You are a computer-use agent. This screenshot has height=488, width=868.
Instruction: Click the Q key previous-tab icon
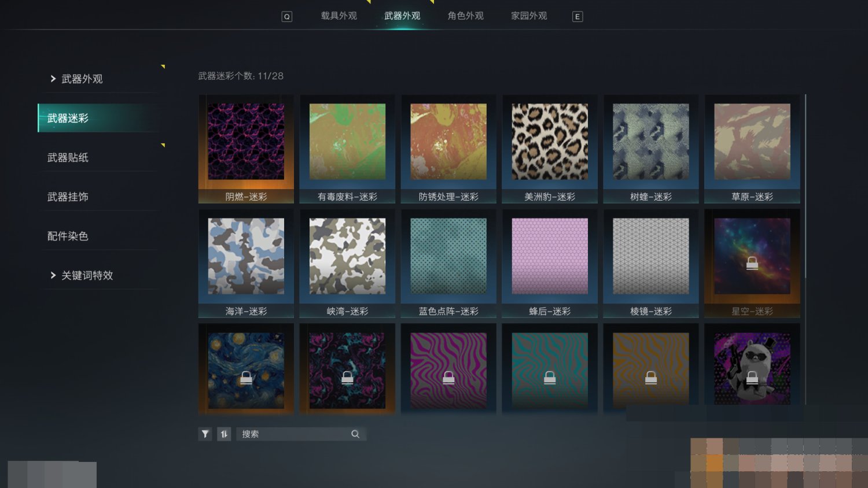coord(287,17)
